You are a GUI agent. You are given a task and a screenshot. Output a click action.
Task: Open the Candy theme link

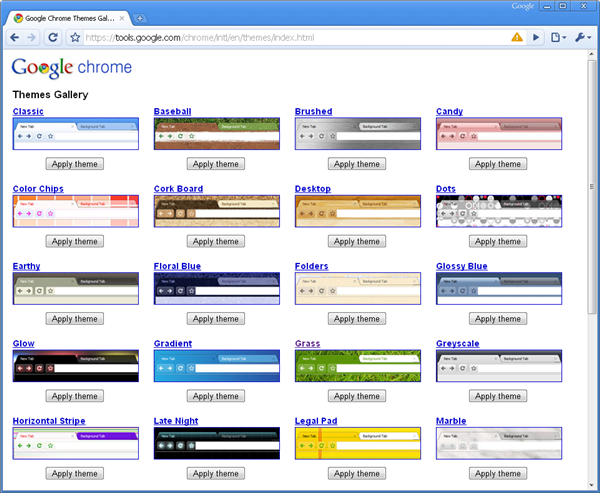coord(449,111)
